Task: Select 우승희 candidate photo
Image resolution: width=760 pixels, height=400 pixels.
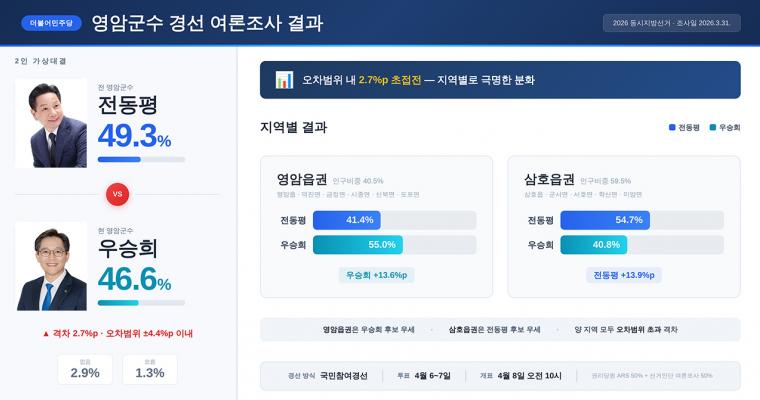Action: tap(51, 265)
